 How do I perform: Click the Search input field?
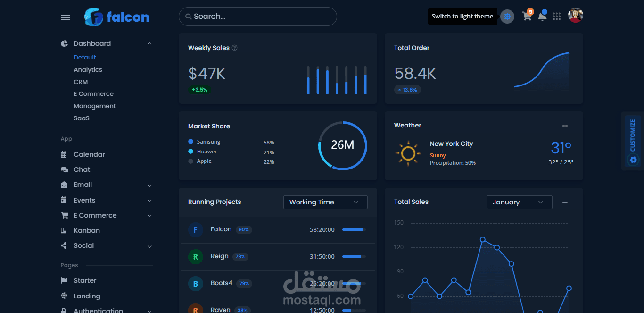(x=258, y=17)
